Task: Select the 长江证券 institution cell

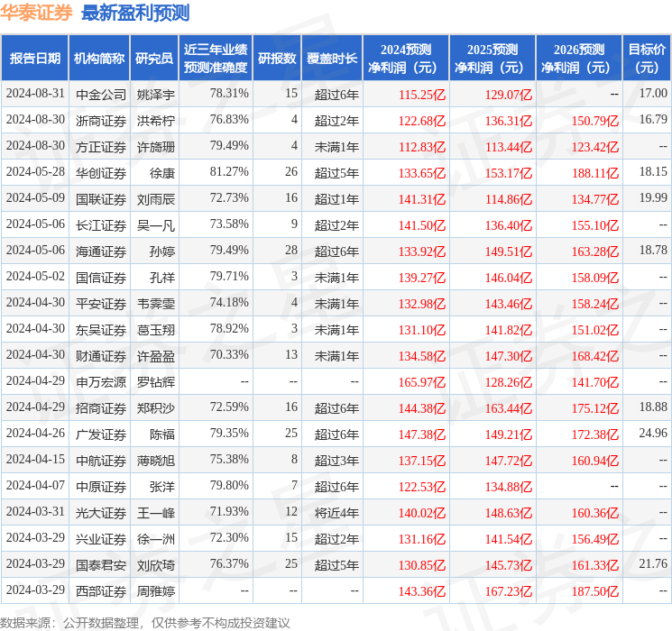Action: [x=101, y=225]
